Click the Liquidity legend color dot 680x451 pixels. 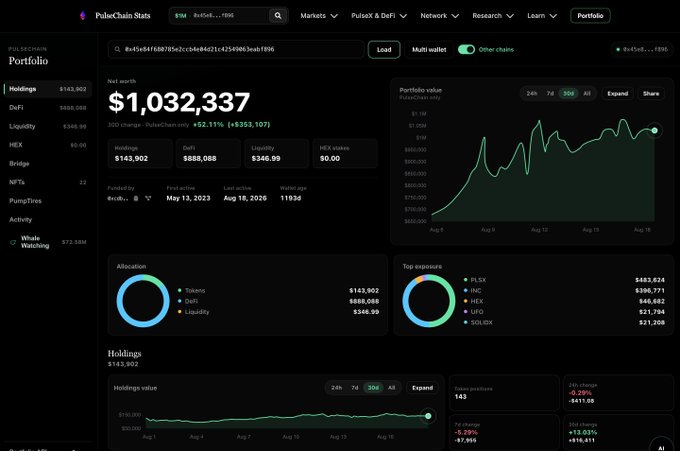coord(180,312)
